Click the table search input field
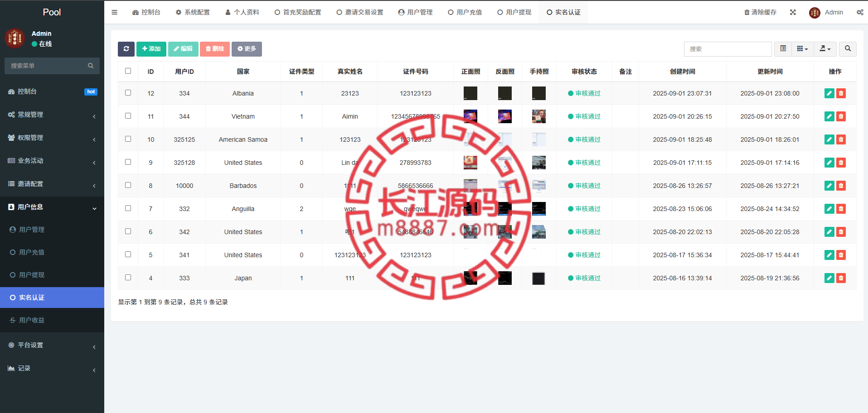This screenshot has width=868, height=413. 728,49
